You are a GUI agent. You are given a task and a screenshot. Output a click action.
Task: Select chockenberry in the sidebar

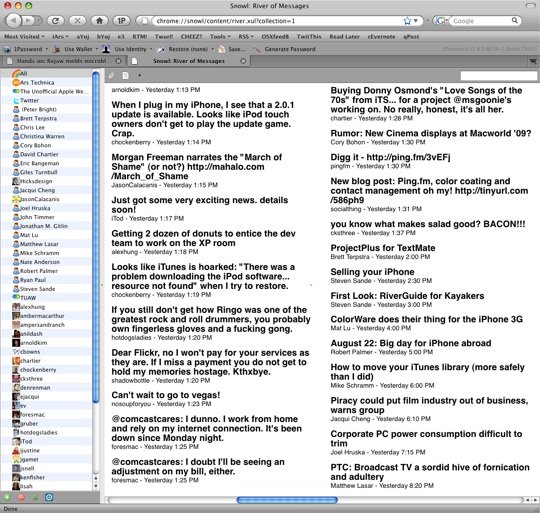pyautogui.click(x=46, y=369)
